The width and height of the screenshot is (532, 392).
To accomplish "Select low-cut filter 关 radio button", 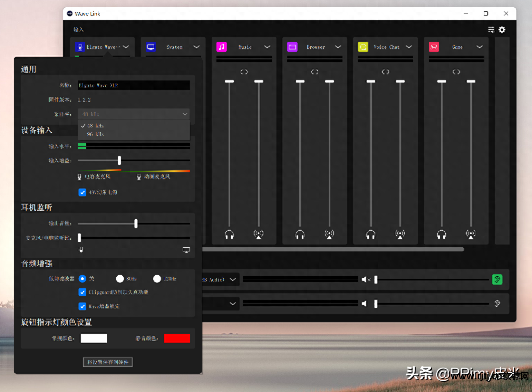I will click(x=83, y=279).
